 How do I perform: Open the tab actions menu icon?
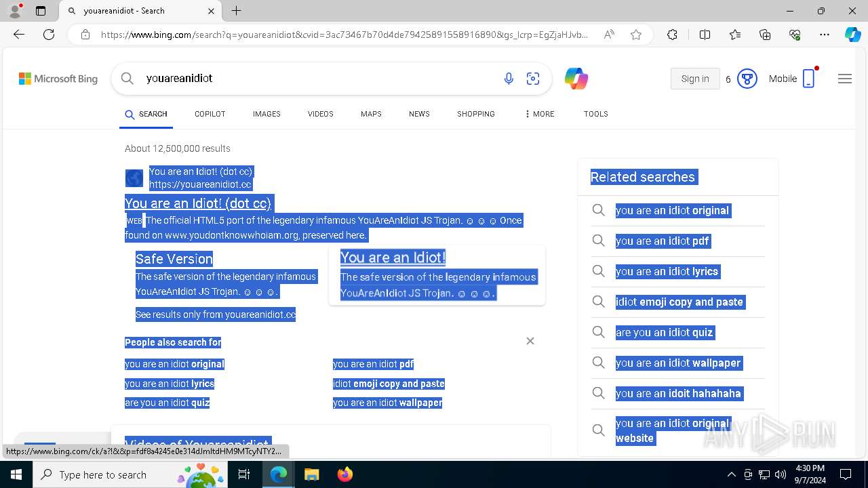pyautogui.click(x=41, y=11)
